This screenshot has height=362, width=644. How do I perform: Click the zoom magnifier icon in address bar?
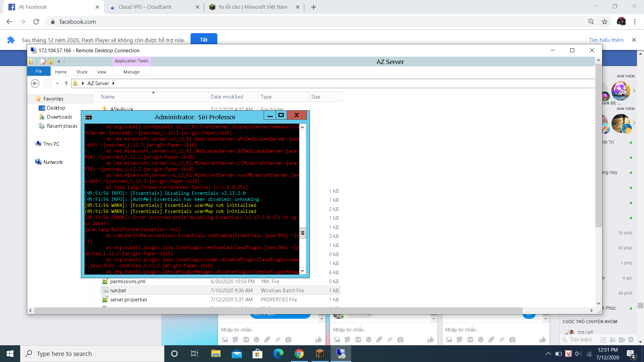tap(591, 22)
